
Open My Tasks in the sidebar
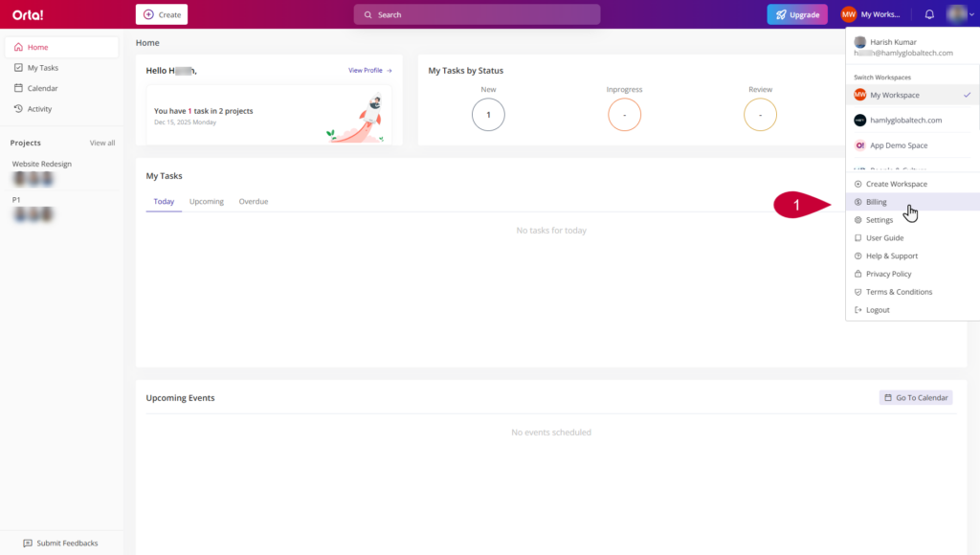[x=42, y=68]
